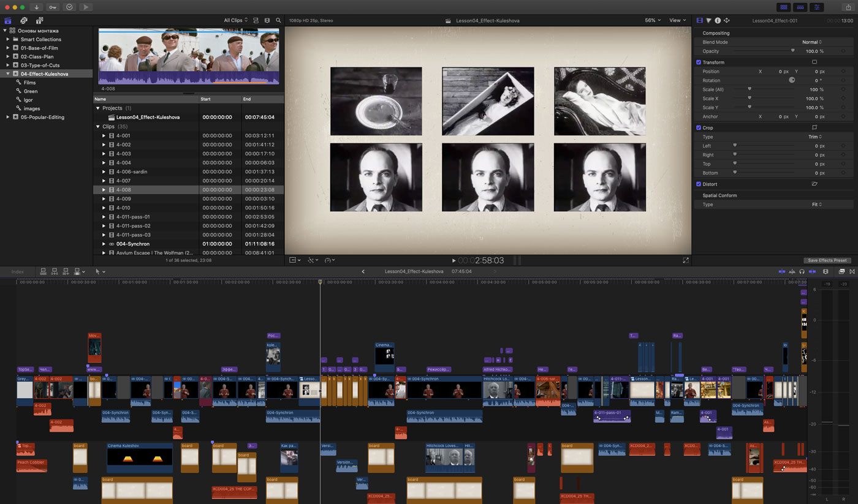Open the Crop Type Trim dropdown
Screen dimensions: 858x504
coord(815,137)
